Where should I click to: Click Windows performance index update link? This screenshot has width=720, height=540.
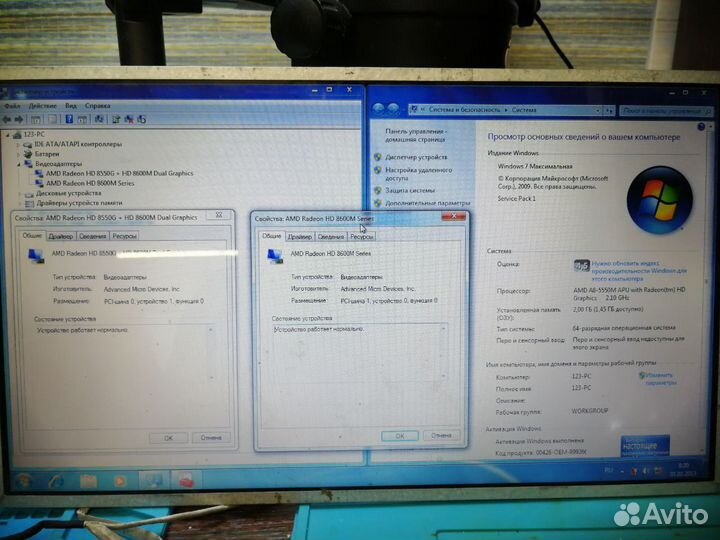click(x=639, y=271)
